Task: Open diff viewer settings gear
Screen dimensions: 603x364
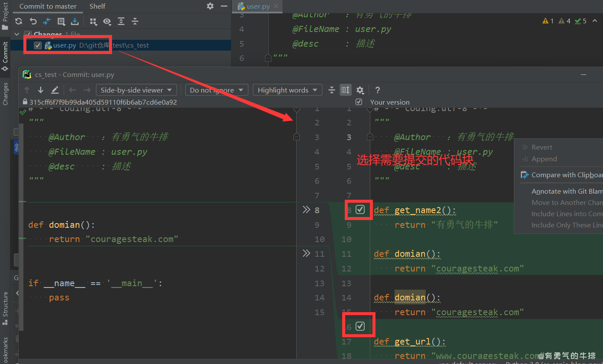Action: pyautogui.click(x=360, y=90)
